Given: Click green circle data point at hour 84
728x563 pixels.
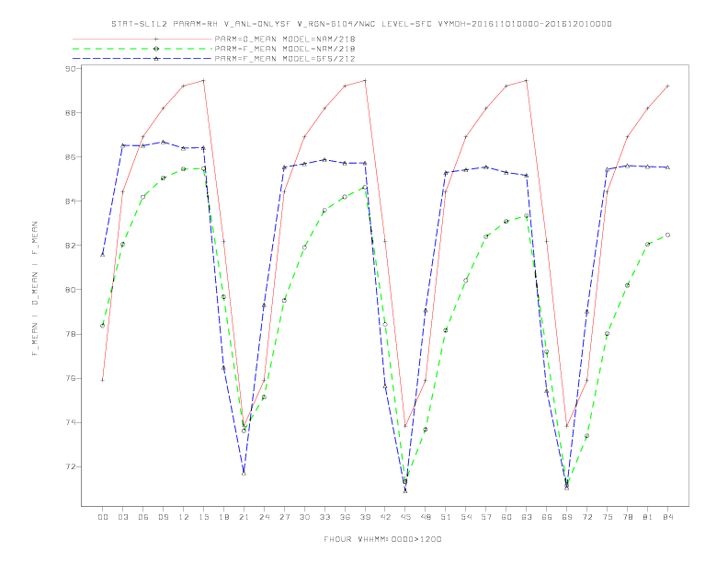Looking at the screenshot, I should pos(668,236).
